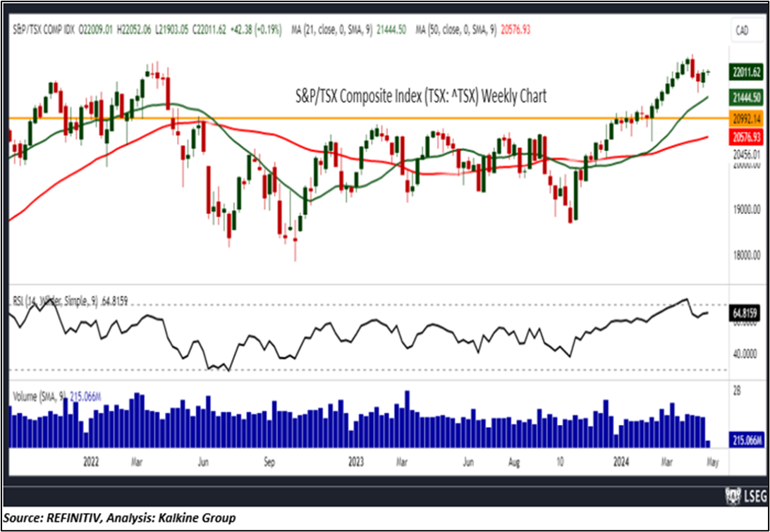The height and width of the screenshot is (532, 770).
Task: Click the Source: REFINITIV, Analysis: Kalkine Group caption
Action: click(119, 518)
